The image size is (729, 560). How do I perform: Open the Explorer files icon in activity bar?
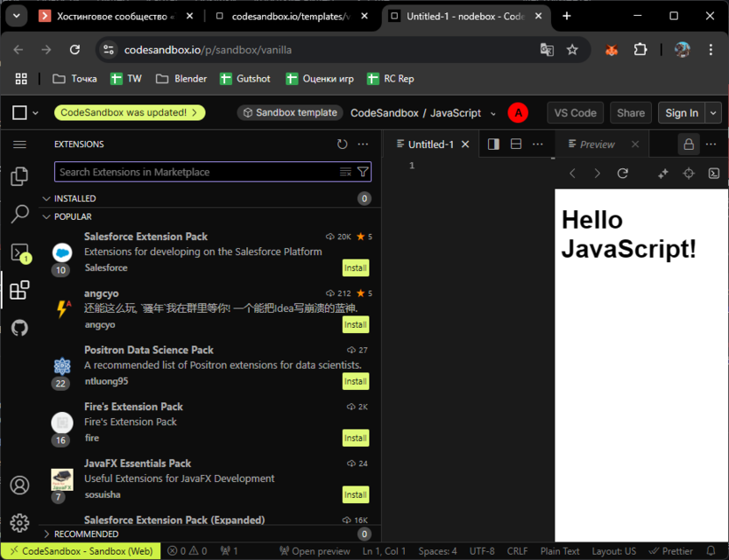pyautogui.click(x=19, y=177)
